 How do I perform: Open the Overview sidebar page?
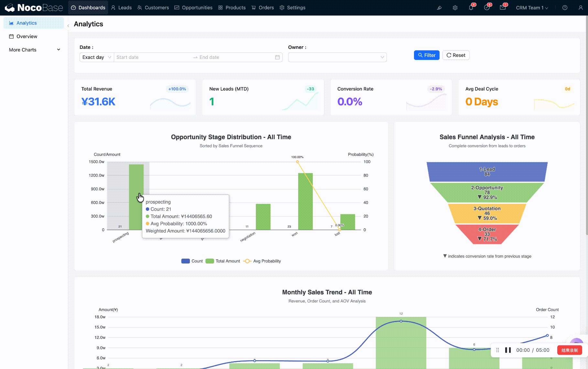[x=27, y=37]
